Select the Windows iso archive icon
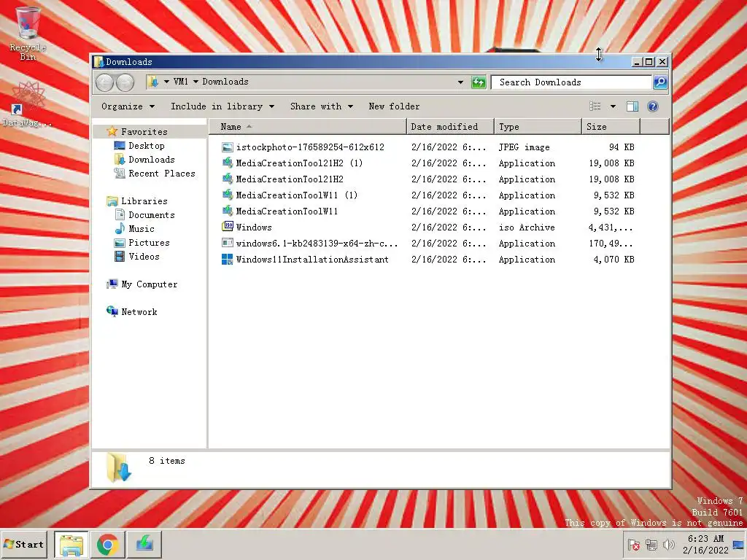This screenshot has height=560, width=747. pyautogui.click(x=228, y=227)
